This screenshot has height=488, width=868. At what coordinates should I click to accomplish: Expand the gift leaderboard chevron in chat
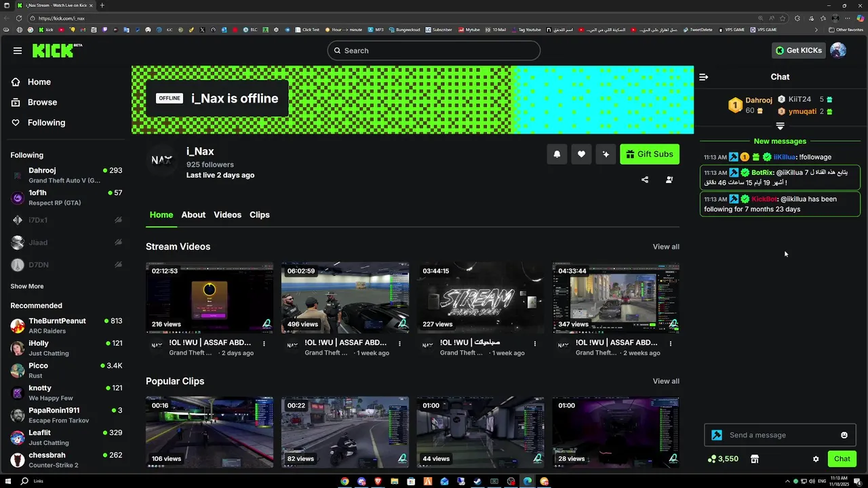[780, 126]
